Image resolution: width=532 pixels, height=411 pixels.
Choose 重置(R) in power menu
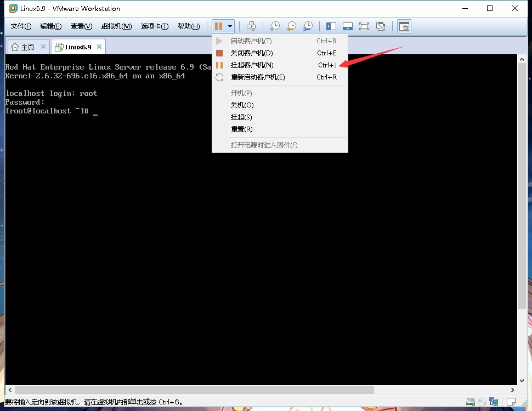[x=280, y=129]
